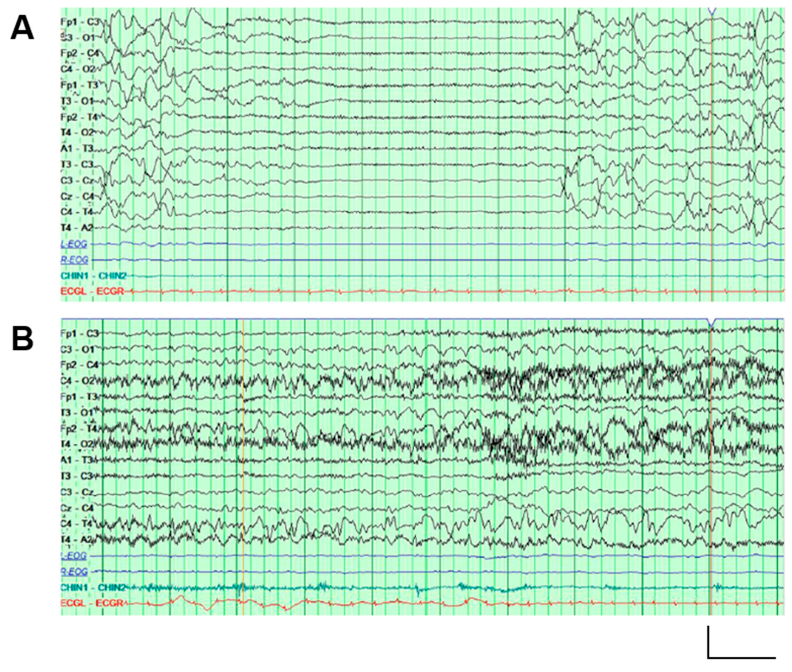Click the ECGL - ECGR label in panel B
This screenshot has height=672, width=792.
(92, 603)
